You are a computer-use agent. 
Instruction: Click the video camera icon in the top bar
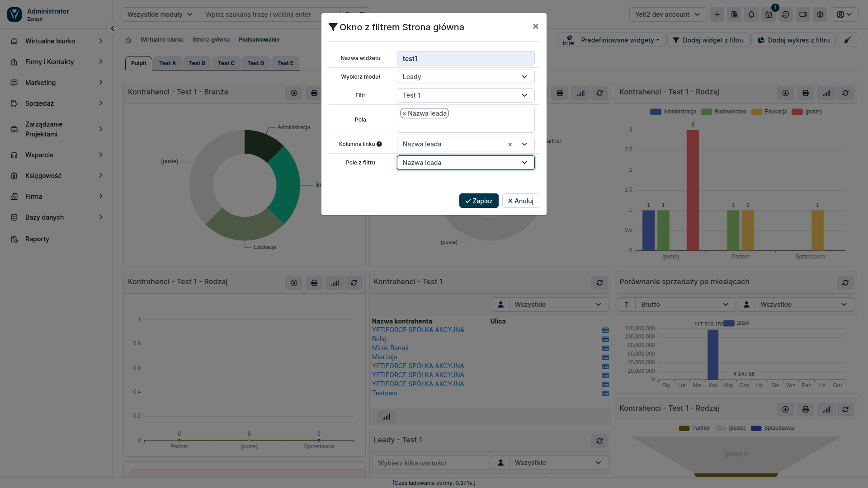[803, 14]
